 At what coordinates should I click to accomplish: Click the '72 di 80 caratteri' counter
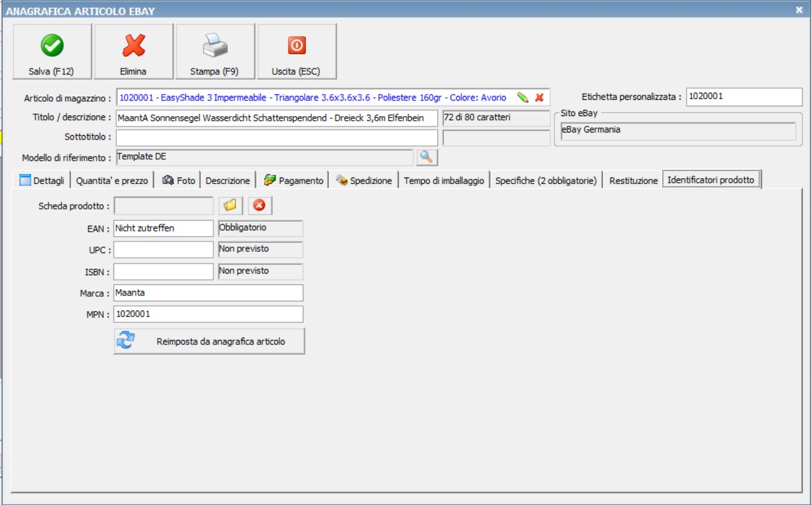[496, 118]
